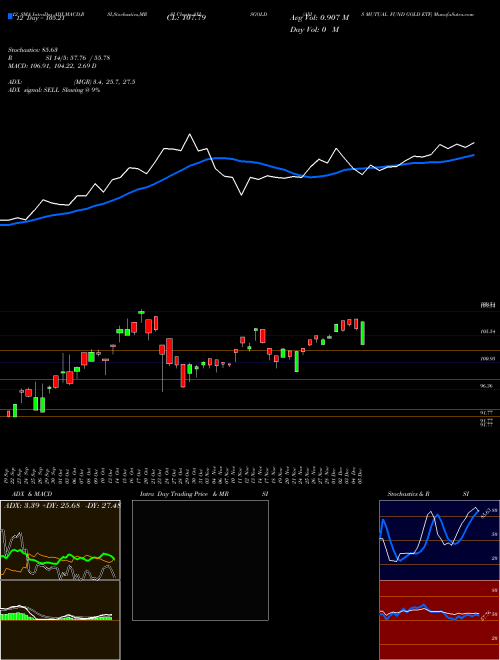Click the 'Stochastics & R SI' panel title
This screenshot has width=500, height=660.
428,494
